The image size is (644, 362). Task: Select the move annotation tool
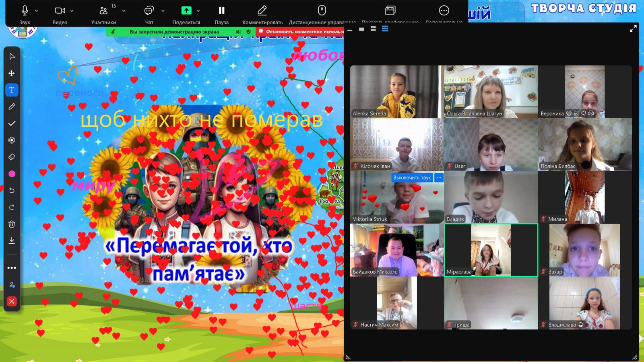pyautogui.click(x=12, y=73)
